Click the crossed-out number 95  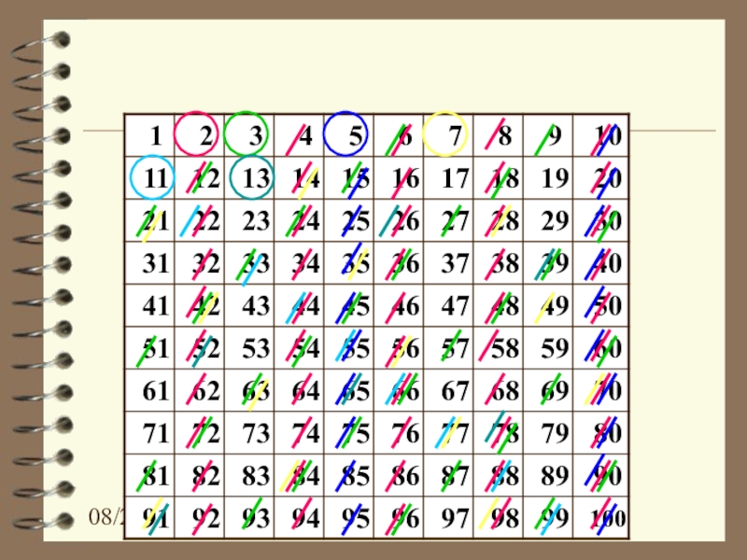point(349,517)
